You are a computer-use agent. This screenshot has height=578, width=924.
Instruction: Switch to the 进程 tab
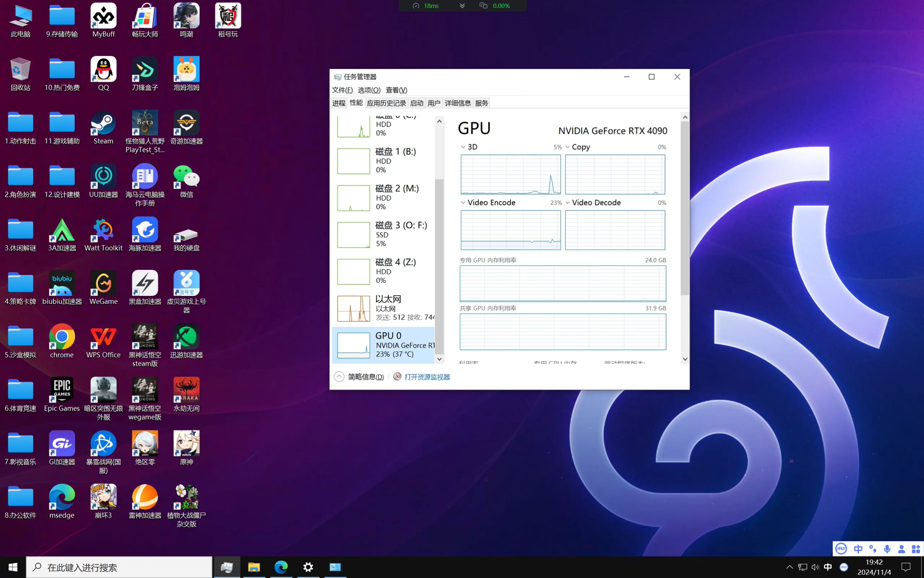tap(339, 103)
